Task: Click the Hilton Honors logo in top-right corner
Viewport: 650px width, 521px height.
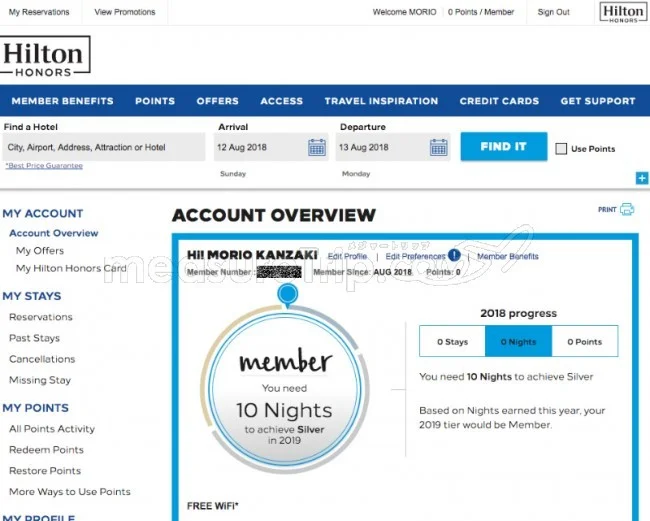Action: (x=623, y=12)
